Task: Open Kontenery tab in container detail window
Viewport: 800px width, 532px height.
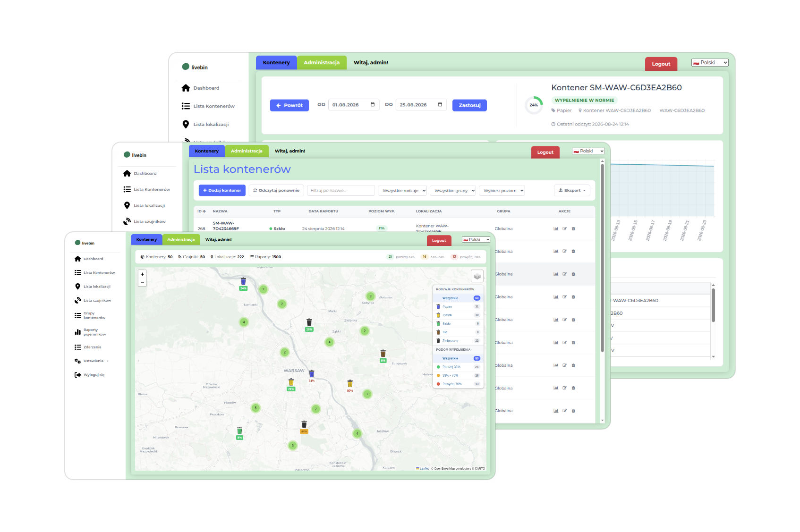Action: [x=276, y=62]
